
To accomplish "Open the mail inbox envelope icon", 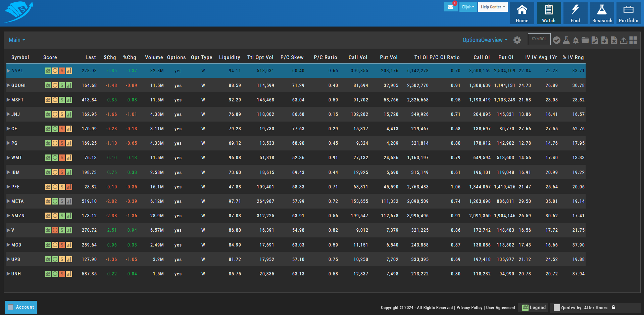I will point(450,7).
